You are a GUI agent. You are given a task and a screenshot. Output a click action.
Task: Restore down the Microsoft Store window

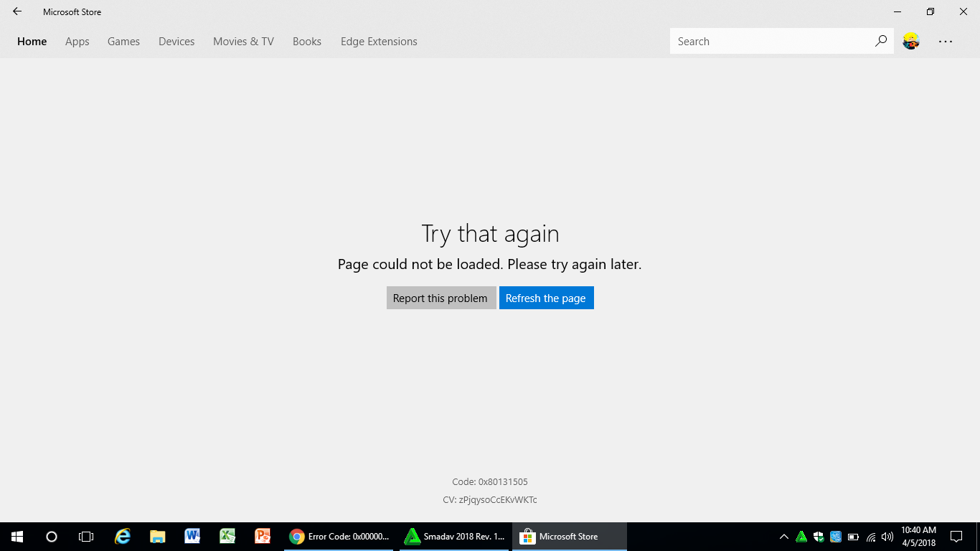pos(930,11)
